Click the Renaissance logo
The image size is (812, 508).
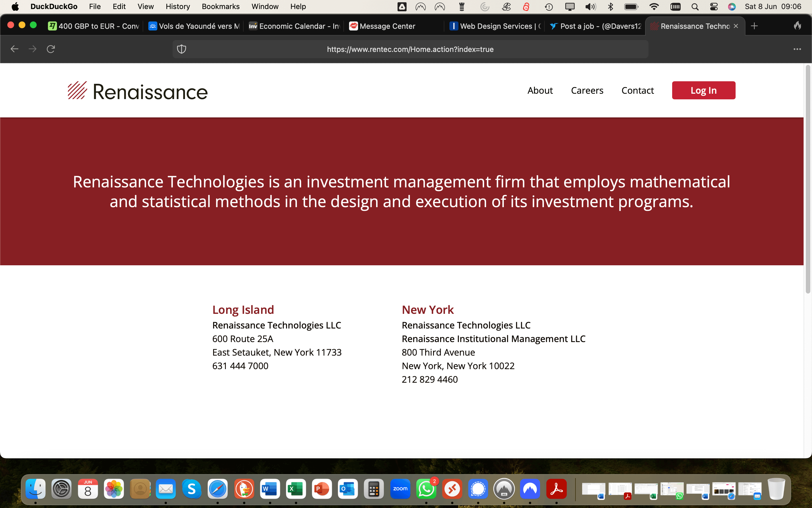pyautogui.click(x=138, y=91)
